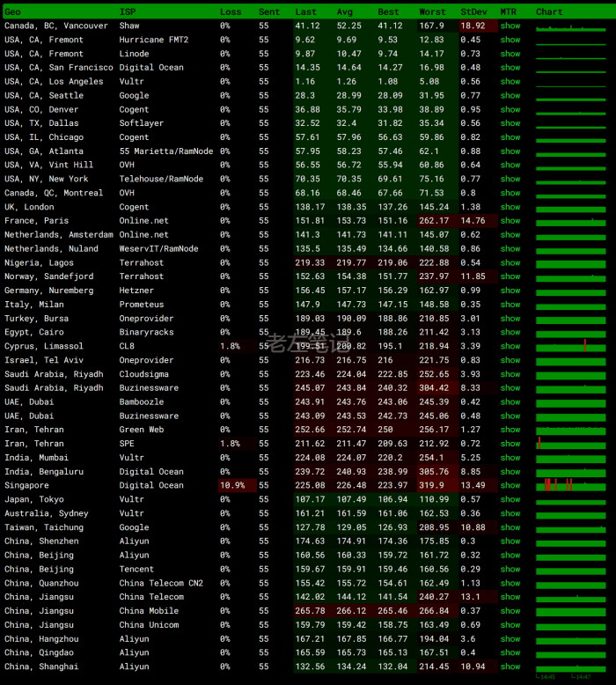The width and height of the screenshot is (616, 685).
Task: Select the 'Turkey, Bursa' geo cell
Action: coord(36,319)
